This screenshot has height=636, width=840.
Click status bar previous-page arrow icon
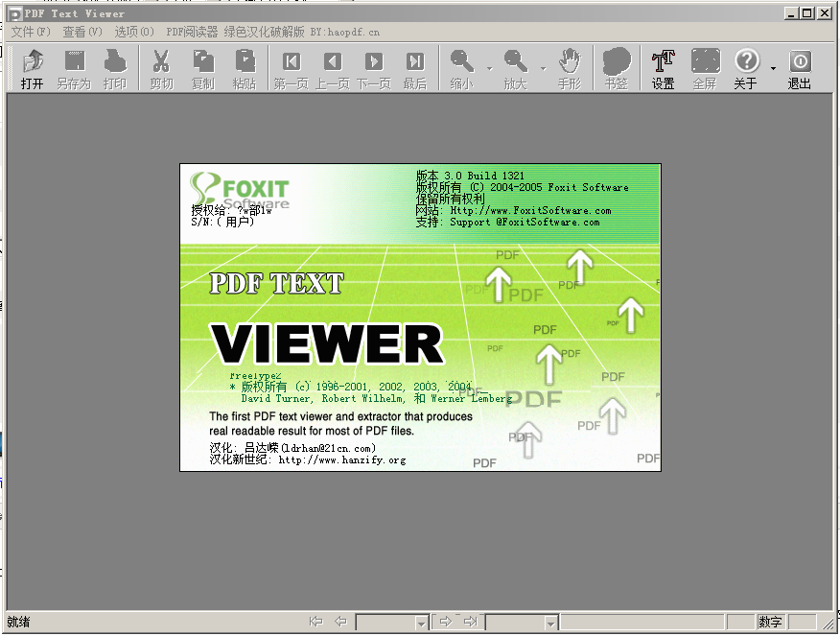340,622
